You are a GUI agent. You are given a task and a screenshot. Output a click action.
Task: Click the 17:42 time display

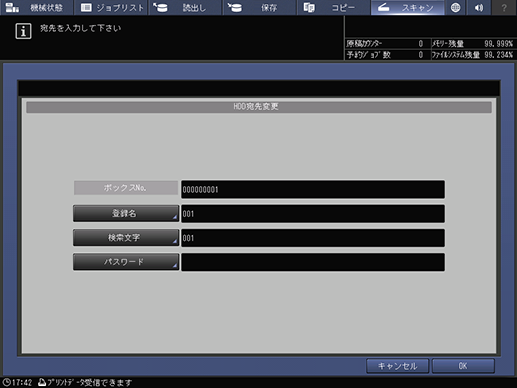[22, 382]
